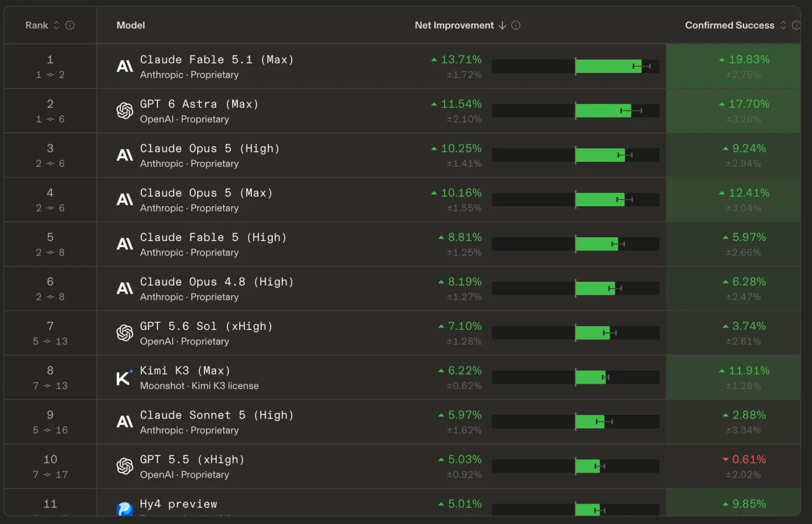Image resolution: width=812 pixels, height=524 pixels.
Task: Click the Model column header
Action: (x=131, y=25)
